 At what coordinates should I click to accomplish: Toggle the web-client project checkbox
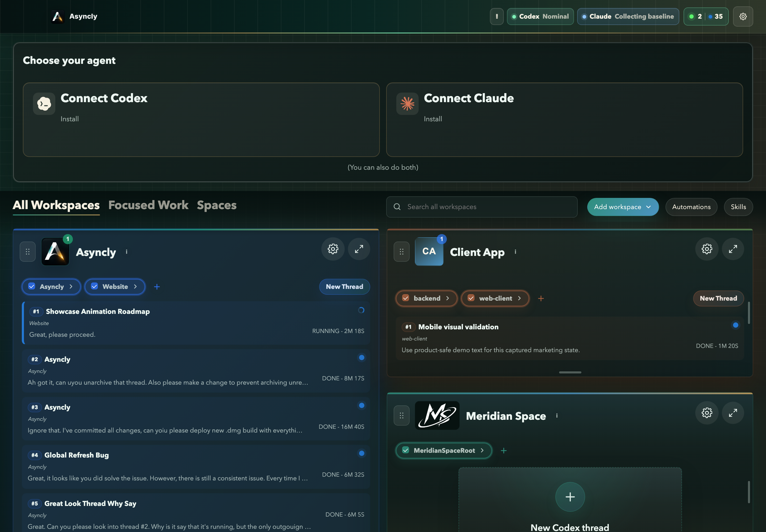(x=471, y=298)
